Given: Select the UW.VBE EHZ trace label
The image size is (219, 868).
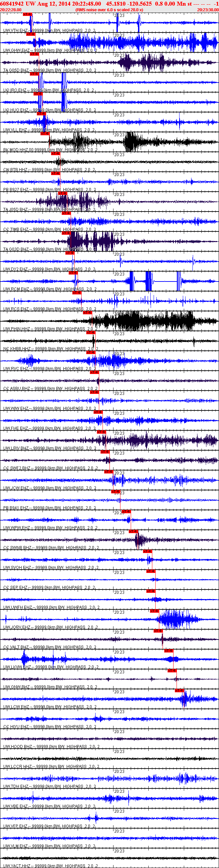Looking at the screenshot, I should coord(49,806).
